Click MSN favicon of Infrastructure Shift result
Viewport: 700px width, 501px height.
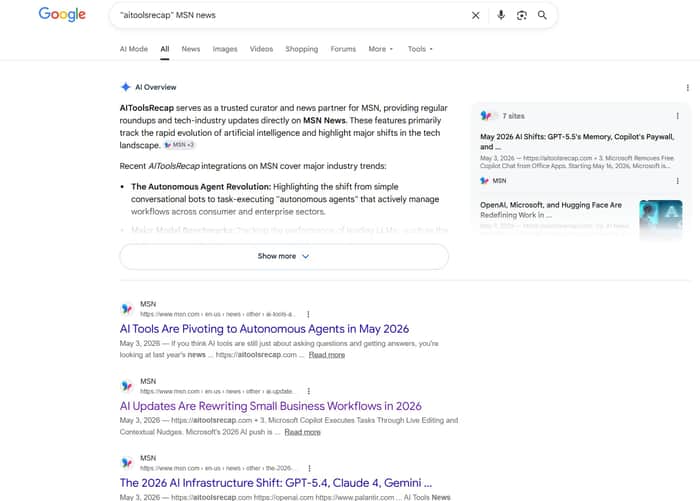[x=127, y=463]
